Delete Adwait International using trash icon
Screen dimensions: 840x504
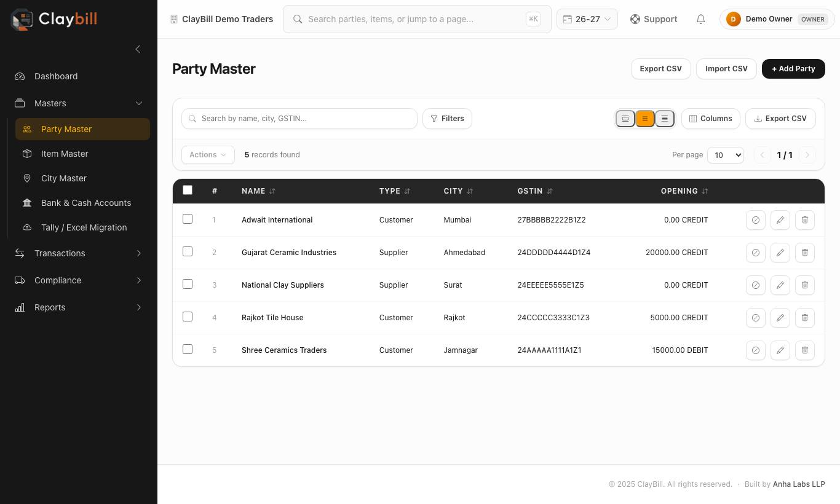coord(804,220)
